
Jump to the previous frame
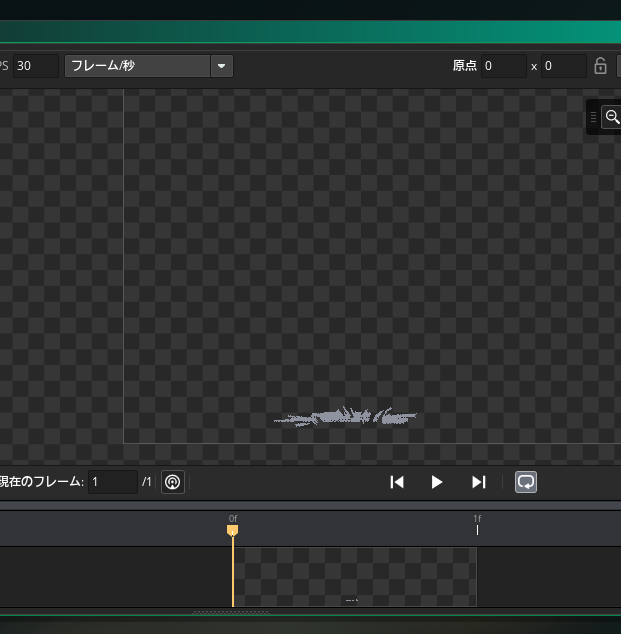point(397,482)
